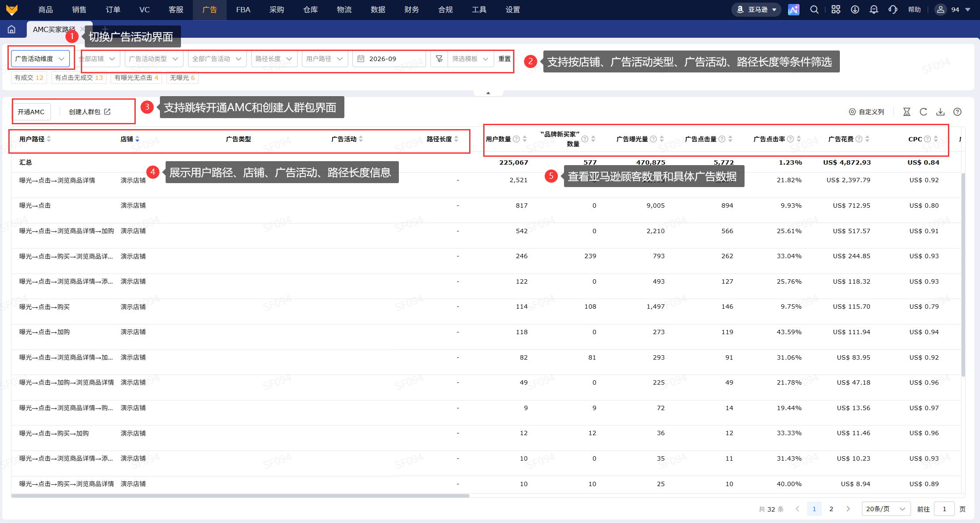
Task: Expand the 广告活动类型 filter
Action: tap(154, 59)
